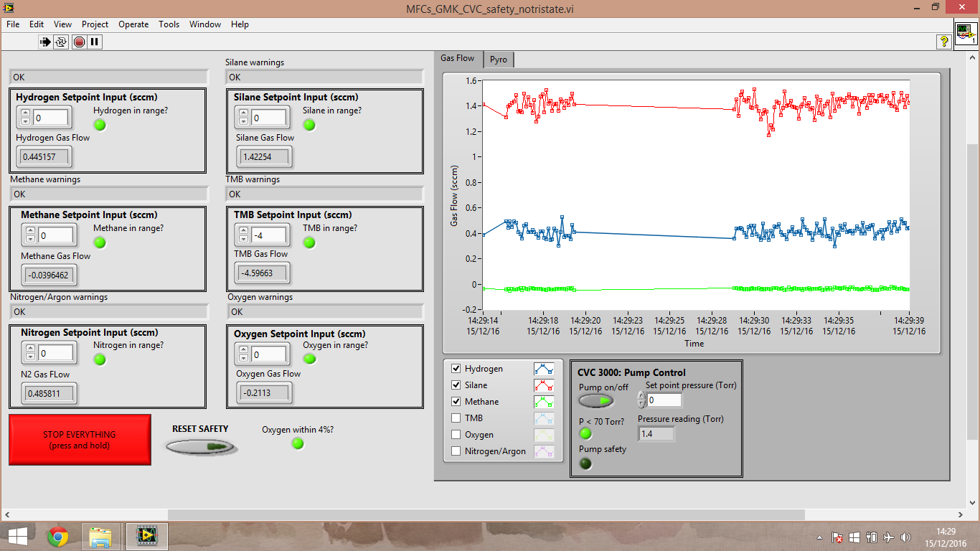This screenshot has height=551, width=980.
Task: Click the Methane plot style swatch in legend
Action: pyautogui.click(x=545, y=402)
